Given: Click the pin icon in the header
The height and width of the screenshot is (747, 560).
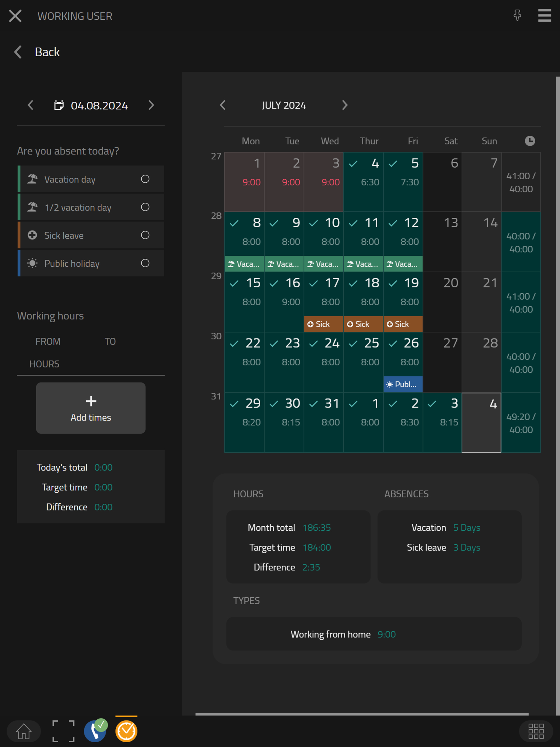Looking at the screenshot, I should [x=517, y=16].
